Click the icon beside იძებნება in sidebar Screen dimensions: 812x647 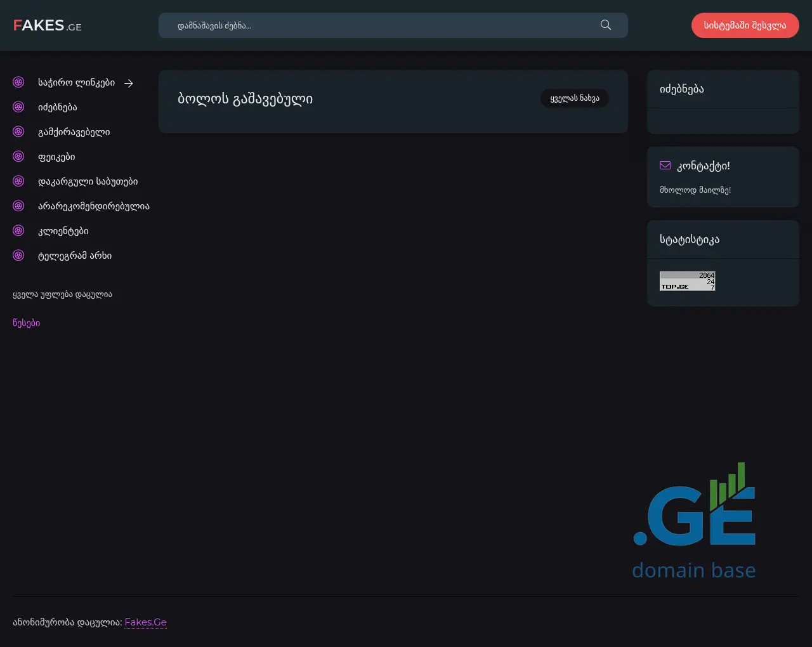(x=18, y=107)
